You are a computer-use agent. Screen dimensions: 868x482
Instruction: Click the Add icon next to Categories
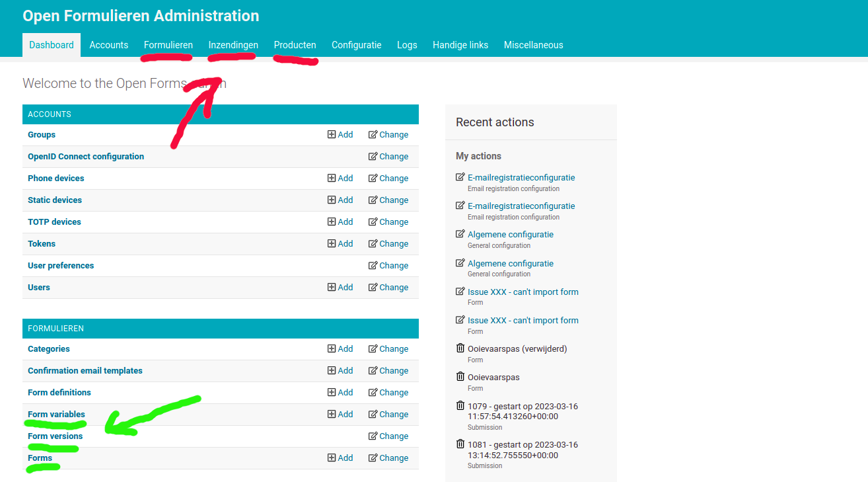tap(331, 348)
